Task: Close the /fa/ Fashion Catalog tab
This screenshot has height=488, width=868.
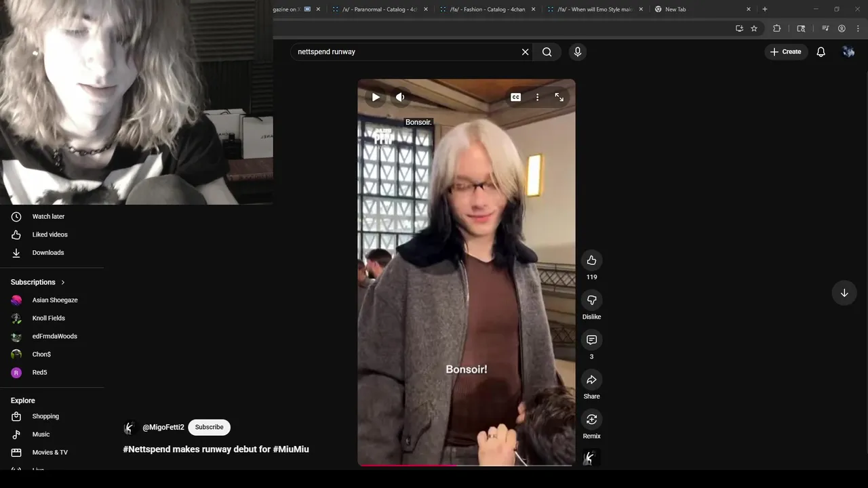Action: (x=533, y=9)
